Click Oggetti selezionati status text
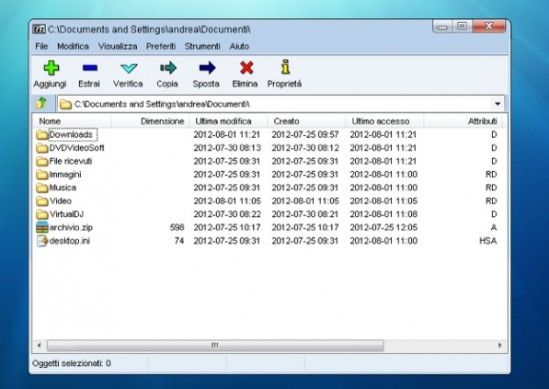The height and width of the screenshot is (389, 549). [x=72, y=363]
